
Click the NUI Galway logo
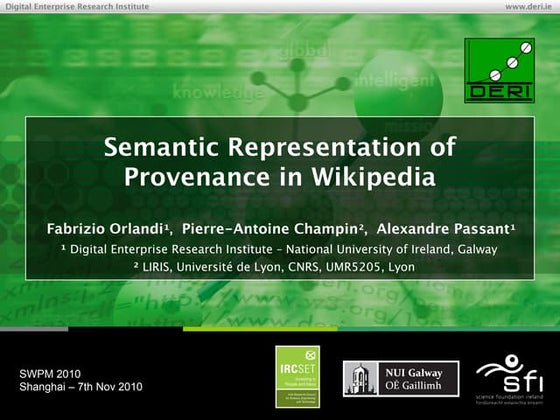(x=401, y=379)
